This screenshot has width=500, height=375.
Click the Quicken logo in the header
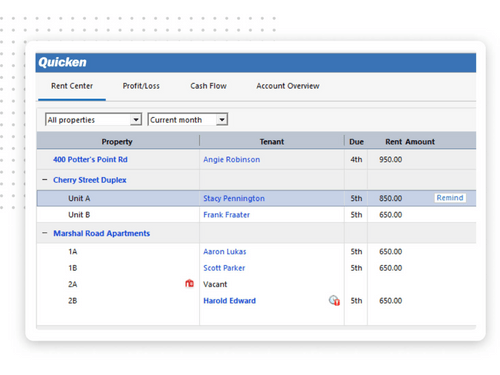(x=62, y=62)
